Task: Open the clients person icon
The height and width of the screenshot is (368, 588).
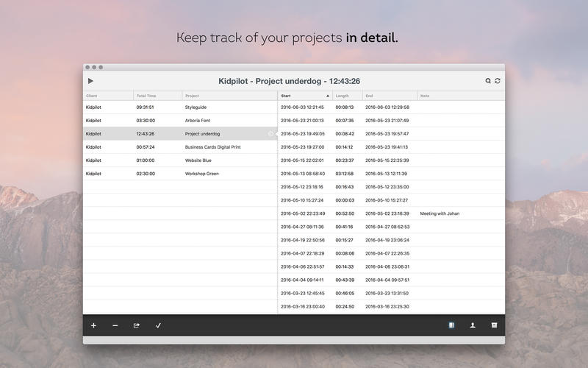Action: coord(473,325)
